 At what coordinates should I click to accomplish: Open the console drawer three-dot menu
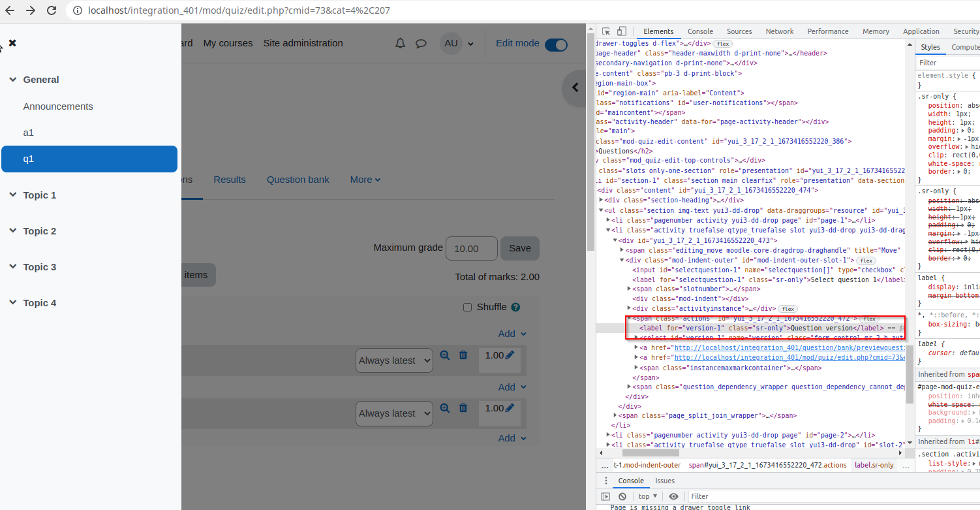[x=605, y=481]
